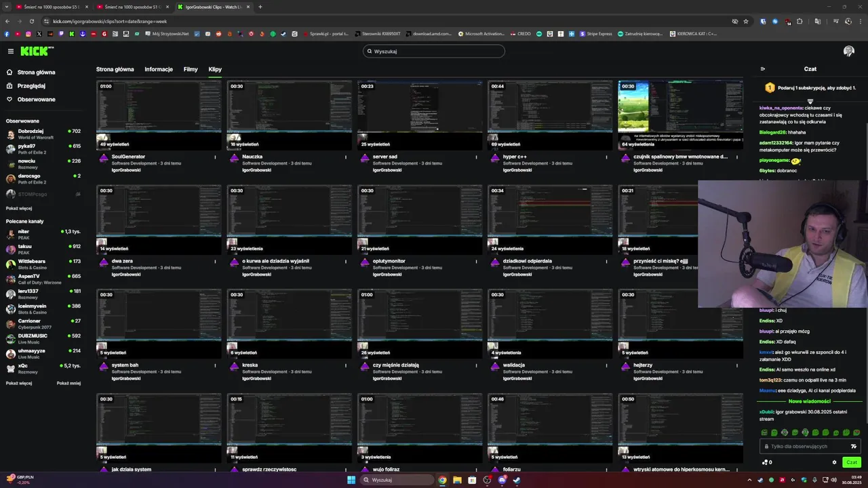Open niter recommended channel

point(43,234)
